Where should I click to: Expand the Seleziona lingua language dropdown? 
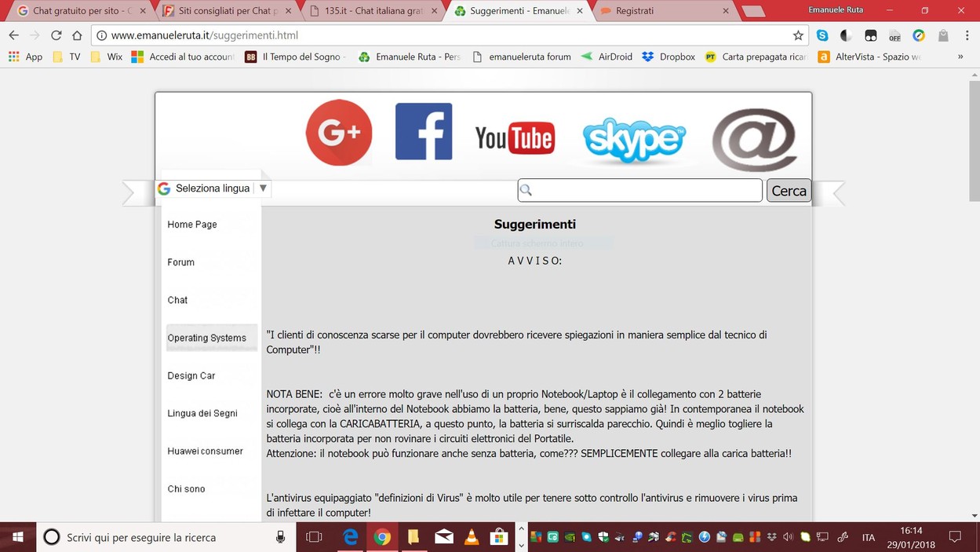point(213,188)
